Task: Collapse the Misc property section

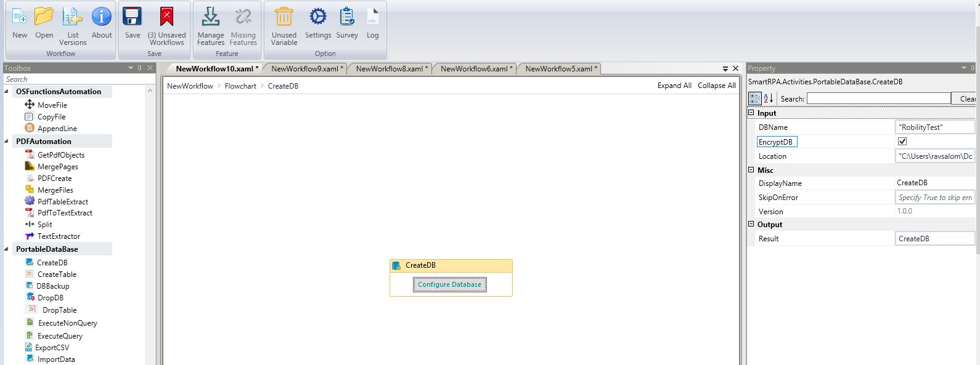Action: 751,170
